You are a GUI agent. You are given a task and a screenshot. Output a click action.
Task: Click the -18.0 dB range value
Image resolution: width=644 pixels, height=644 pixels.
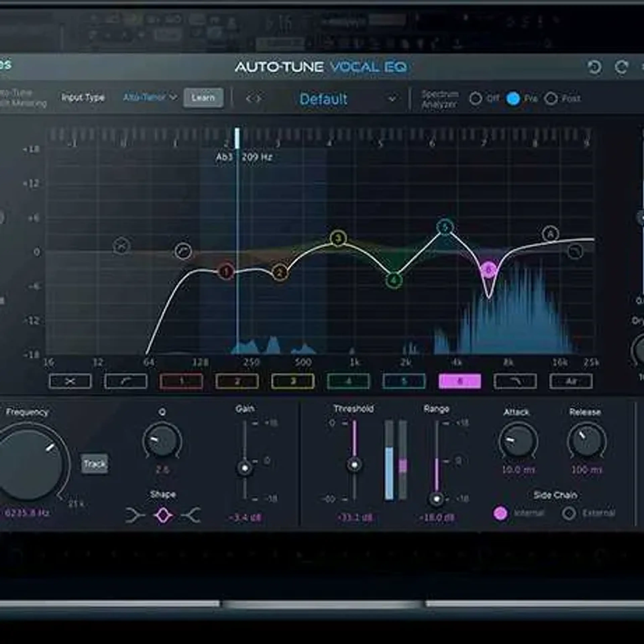click(437, 518)
